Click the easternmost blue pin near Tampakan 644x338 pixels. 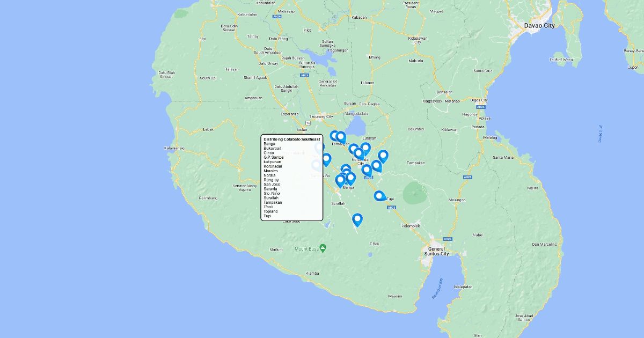pyautogui.click(x=383, y=156)
